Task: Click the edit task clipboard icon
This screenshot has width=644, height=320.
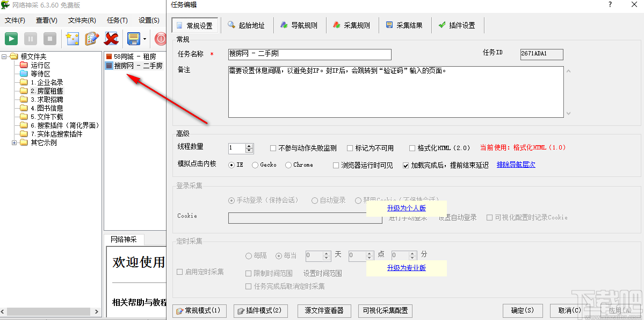Action: pos(91,39)
